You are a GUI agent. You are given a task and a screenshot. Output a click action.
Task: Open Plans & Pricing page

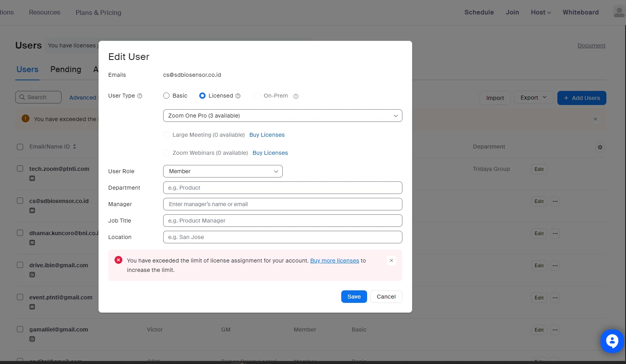click(x=98, y=13)
